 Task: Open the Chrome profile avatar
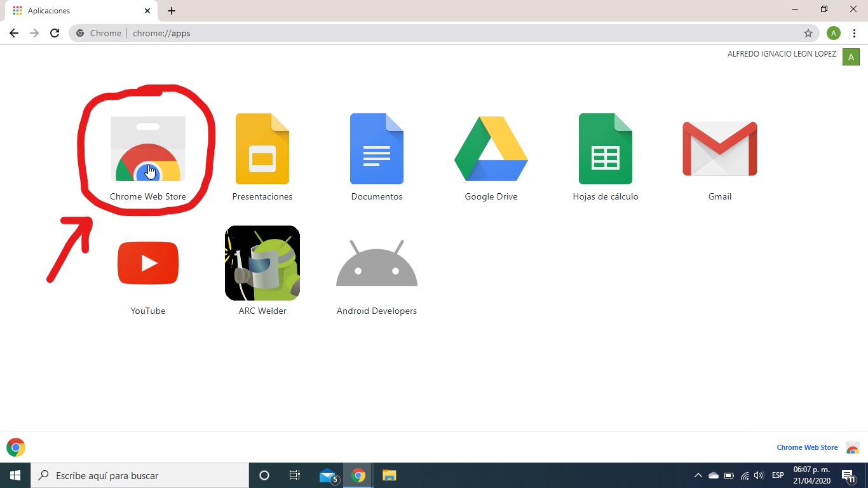tap(834, 33)
